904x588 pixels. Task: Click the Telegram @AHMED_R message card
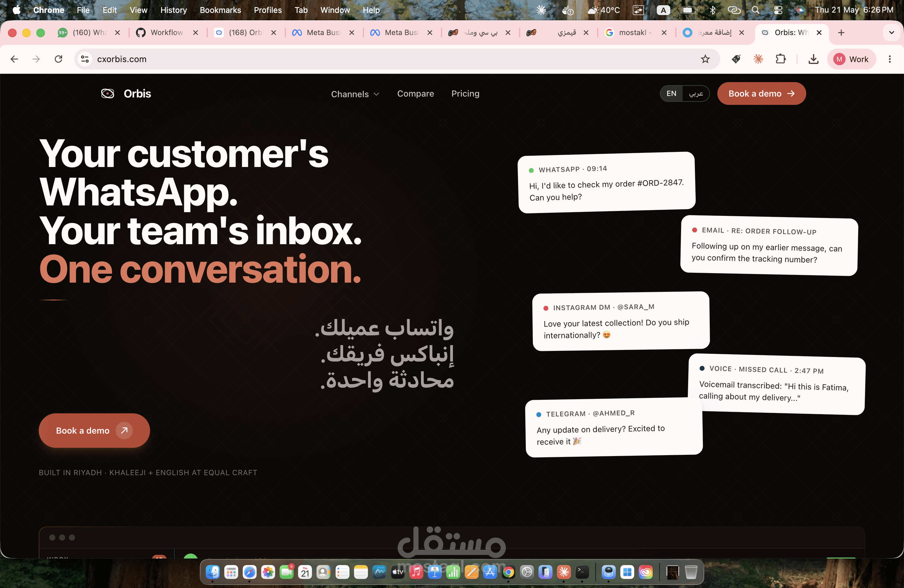[614, 427]
